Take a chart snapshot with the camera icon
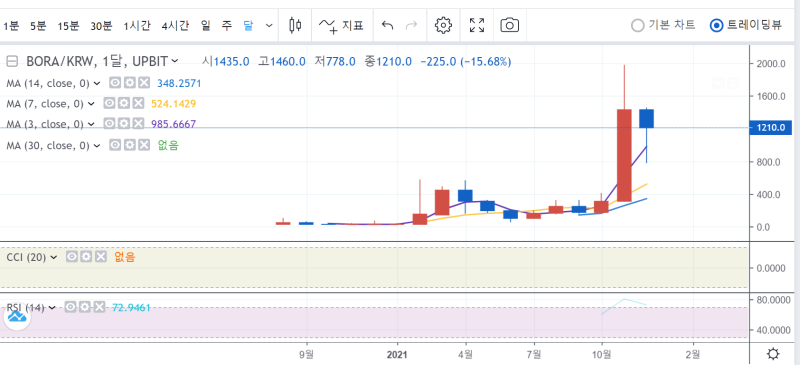Image resolution: width=800 pixels, height=365 pixels. click(509, 25)
